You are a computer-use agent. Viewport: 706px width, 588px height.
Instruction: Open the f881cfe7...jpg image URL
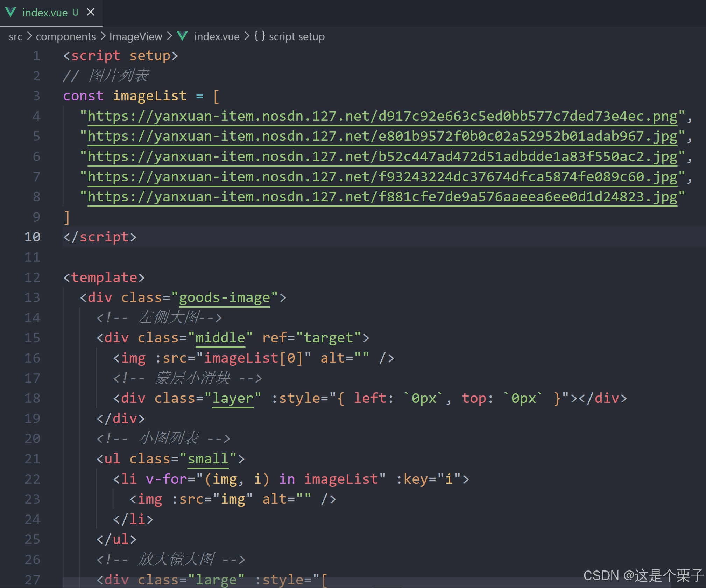[382, 197]
